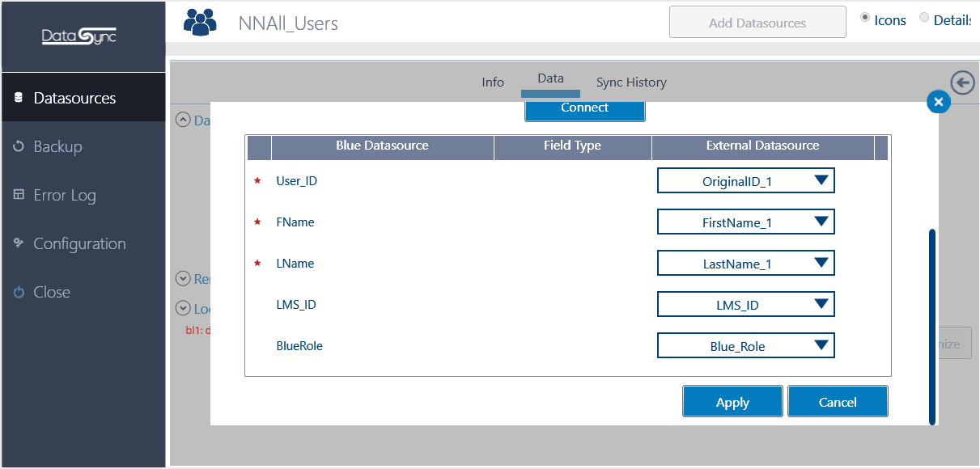This screenshot has width=980, height=469.
Task: Click the NNAll_Users title text
Action: point(288,23)
